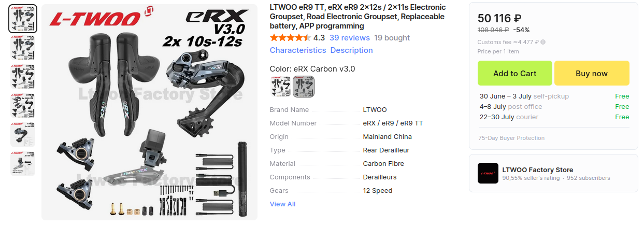Select the fifth product thumbnail image
The image size is (644, 225).
[x=23, y=135]
